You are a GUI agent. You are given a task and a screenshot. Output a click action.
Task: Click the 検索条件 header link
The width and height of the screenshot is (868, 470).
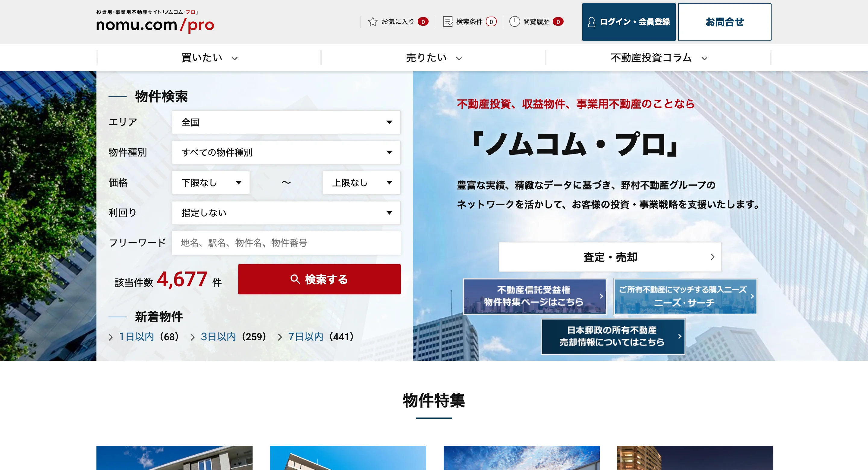point(469,22)
